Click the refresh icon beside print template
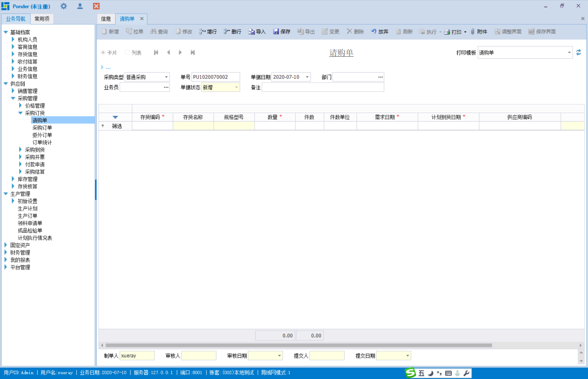The width and height of the screenshot is (588, 379). point(579,52)
